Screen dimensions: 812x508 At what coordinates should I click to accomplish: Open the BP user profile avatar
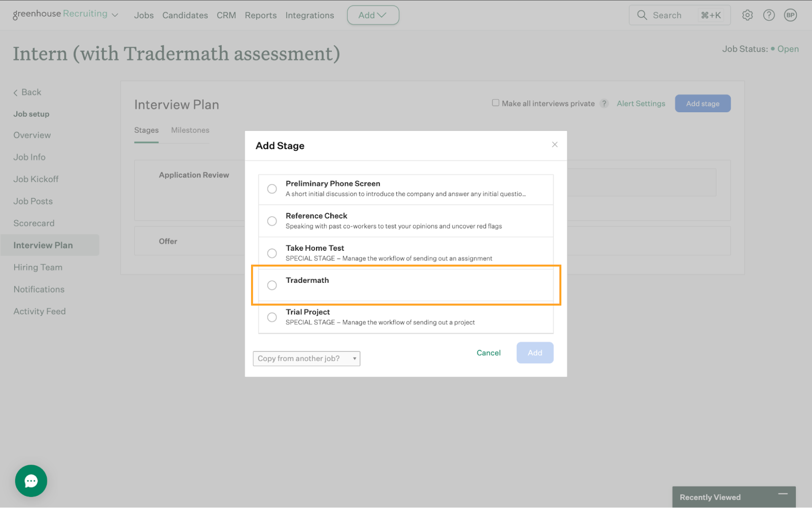pyautogui.click(x=790, y=15)
